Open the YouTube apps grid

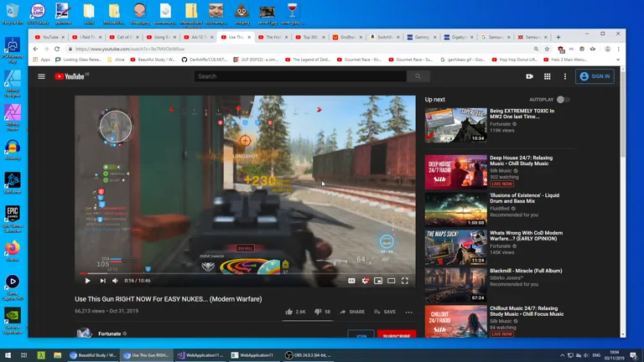coord(547,76)
